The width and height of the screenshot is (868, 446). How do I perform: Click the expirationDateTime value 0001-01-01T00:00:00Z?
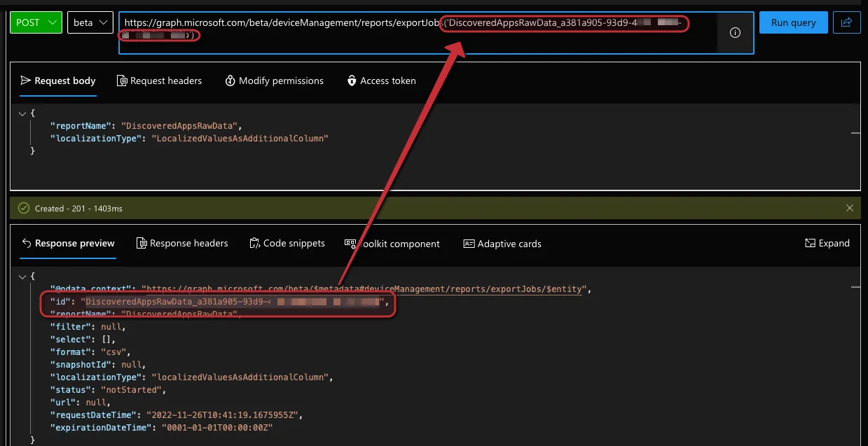pyautogui.click(x=216, y=427)
